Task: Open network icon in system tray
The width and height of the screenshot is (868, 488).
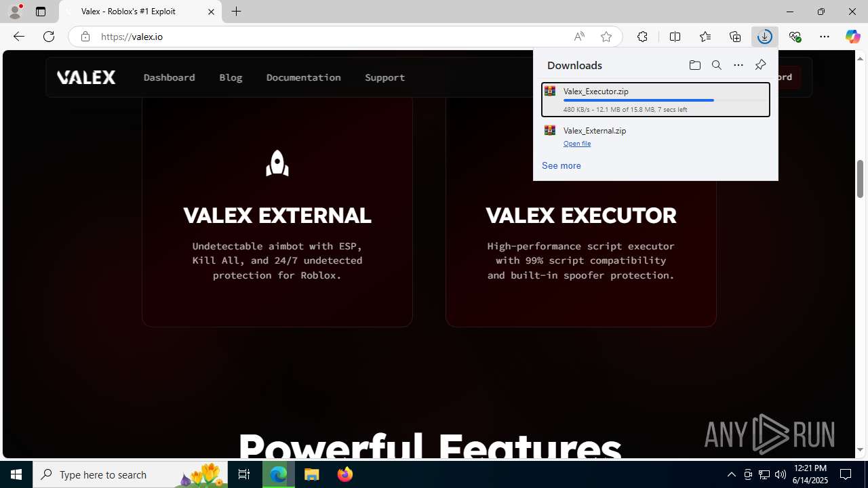Action: 764,474
